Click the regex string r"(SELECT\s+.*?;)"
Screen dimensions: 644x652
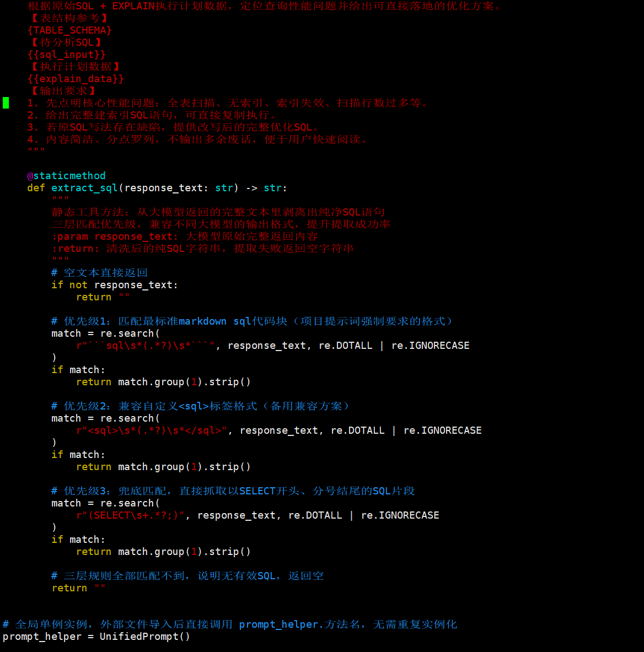click(x=130, y=515)
